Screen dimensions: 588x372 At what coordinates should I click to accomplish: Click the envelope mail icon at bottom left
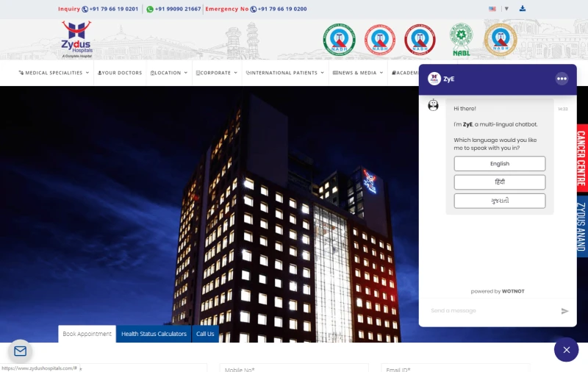pyautogui.click(x=20, y=351)
